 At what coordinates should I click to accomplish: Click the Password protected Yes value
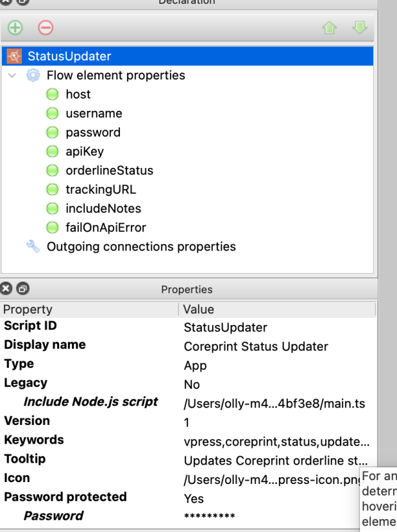pyautogui.click(x=194, y=499)
